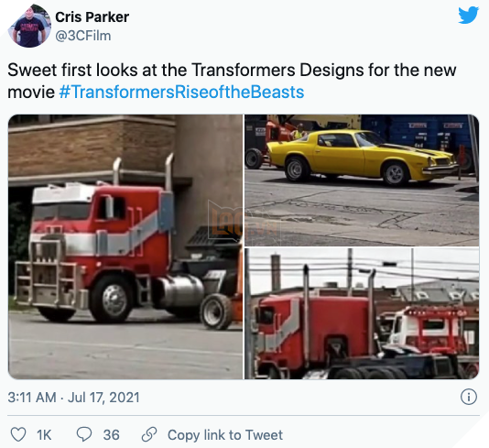489x448 pixels.
Task: Click the tweet text body
Action: pyautogui.click(x=232, y=82)
